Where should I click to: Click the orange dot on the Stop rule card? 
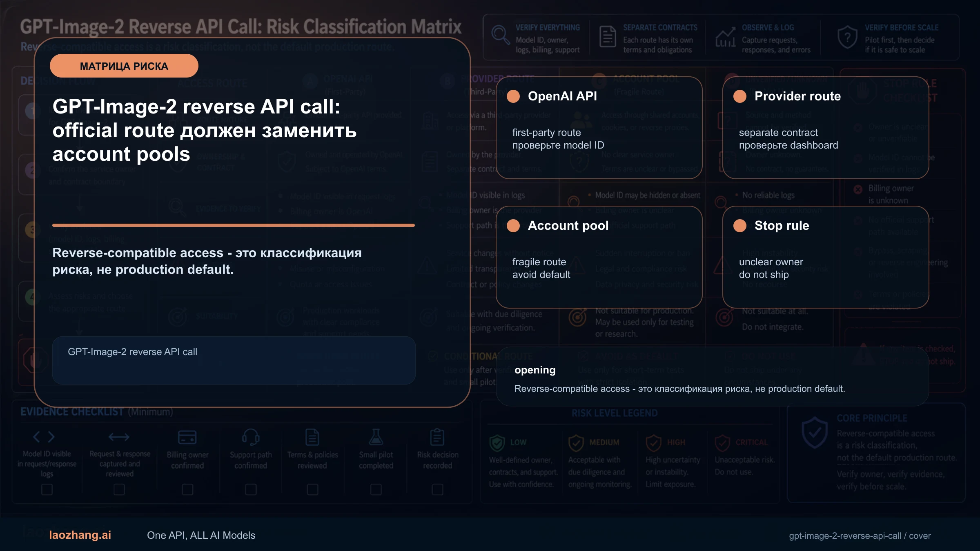click(740, 226)
